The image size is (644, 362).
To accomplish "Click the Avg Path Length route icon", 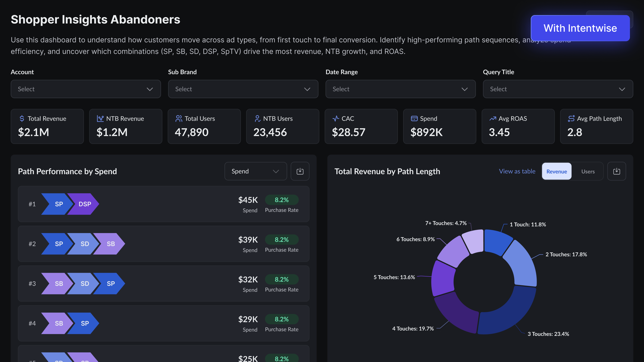I will tap(571, 118).
